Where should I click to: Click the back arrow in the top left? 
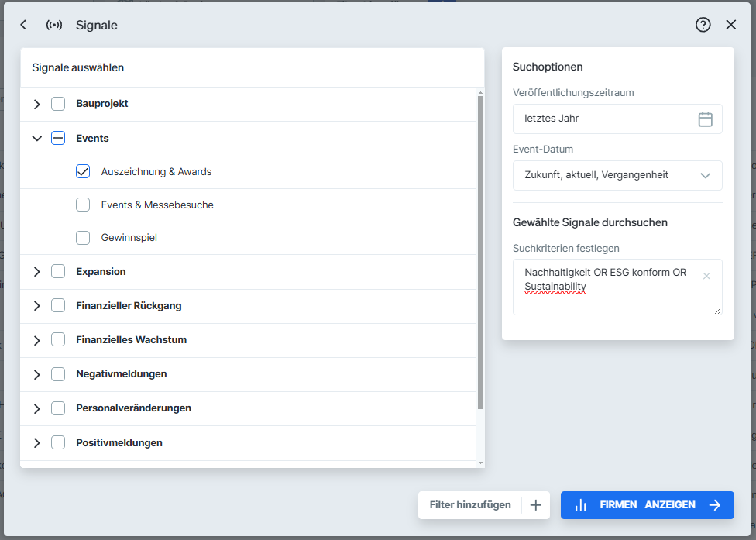click(22, 24)
